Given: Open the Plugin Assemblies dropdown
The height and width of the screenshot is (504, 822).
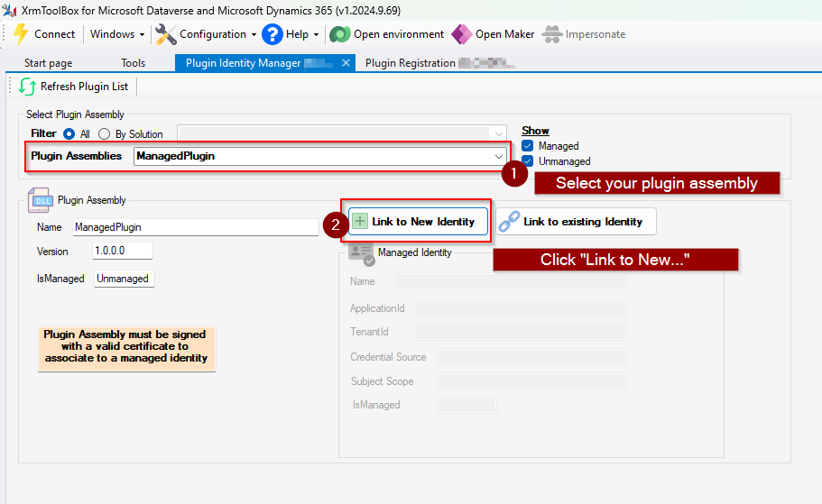Looking at the screenshot, I should 499,156.
